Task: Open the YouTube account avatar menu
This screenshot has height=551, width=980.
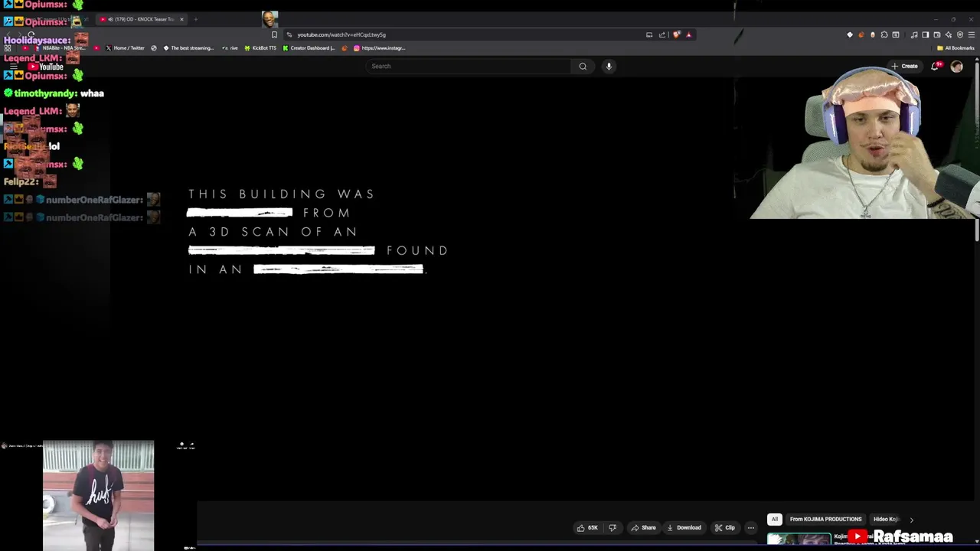Action: tap(956, 67)
